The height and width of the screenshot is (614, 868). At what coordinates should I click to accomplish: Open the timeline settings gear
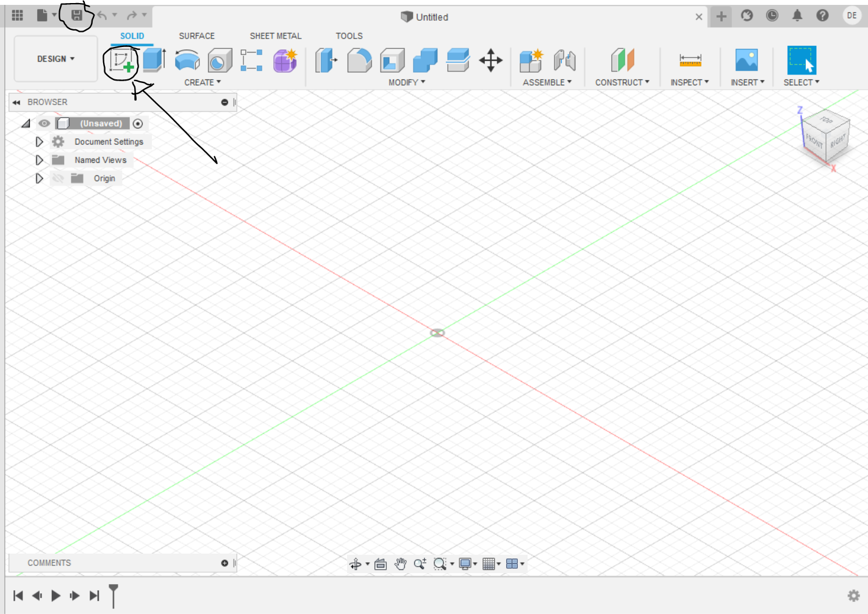854,596
